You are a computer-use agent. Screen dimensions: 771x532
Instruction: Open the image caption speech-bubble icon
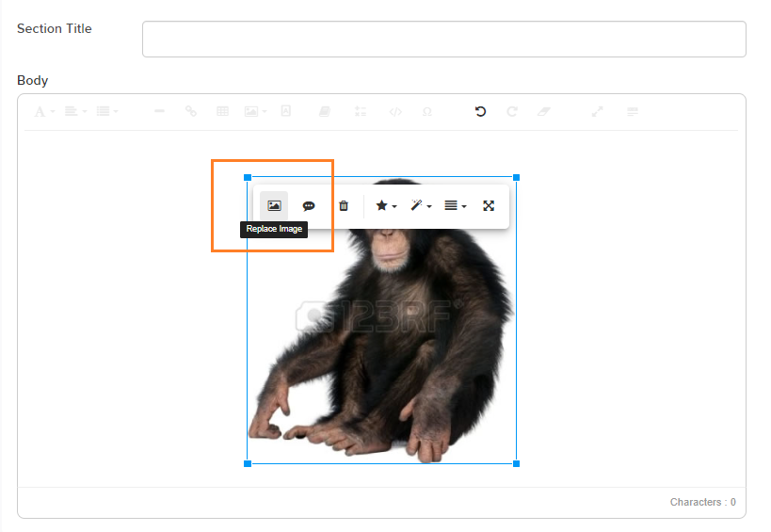(x=309, y=205)
